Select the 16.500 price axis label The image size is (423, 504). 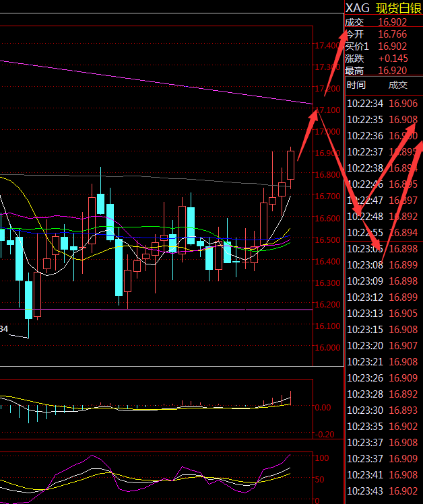click(327, 240)
